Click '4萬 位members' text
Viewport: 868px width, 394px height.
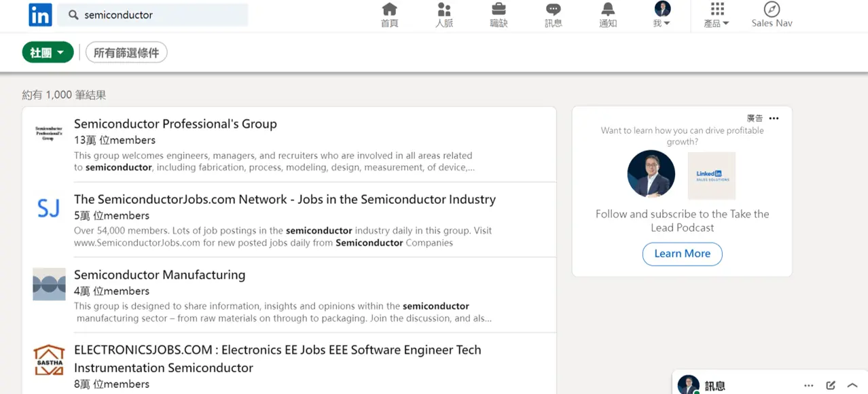[111, 291]
